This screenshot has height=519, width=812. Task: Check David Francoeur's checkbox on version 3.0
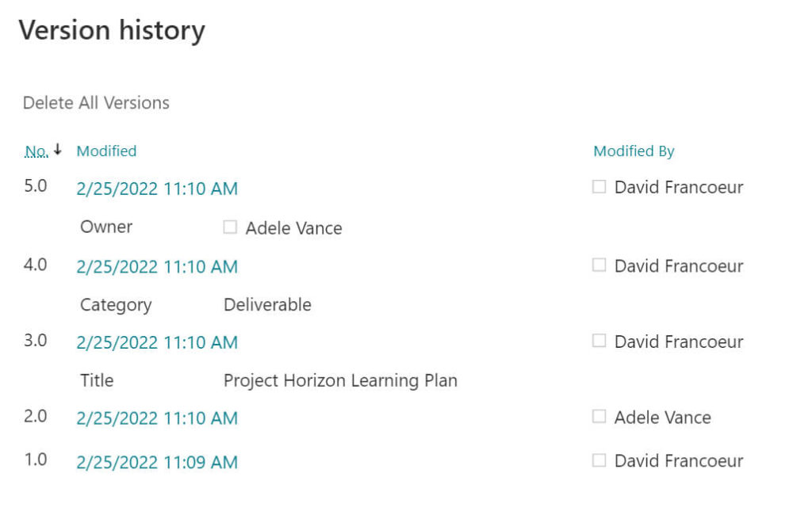(599, 342)
